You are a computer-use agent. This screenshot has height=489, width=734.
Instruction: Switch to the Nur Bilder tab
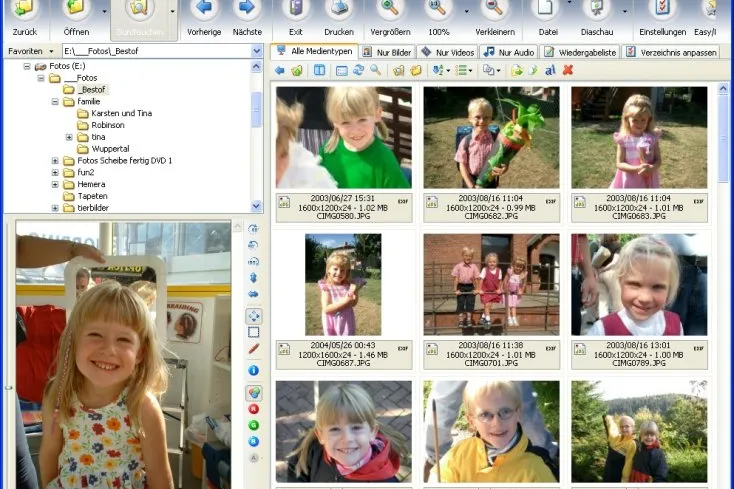(387, 52)
